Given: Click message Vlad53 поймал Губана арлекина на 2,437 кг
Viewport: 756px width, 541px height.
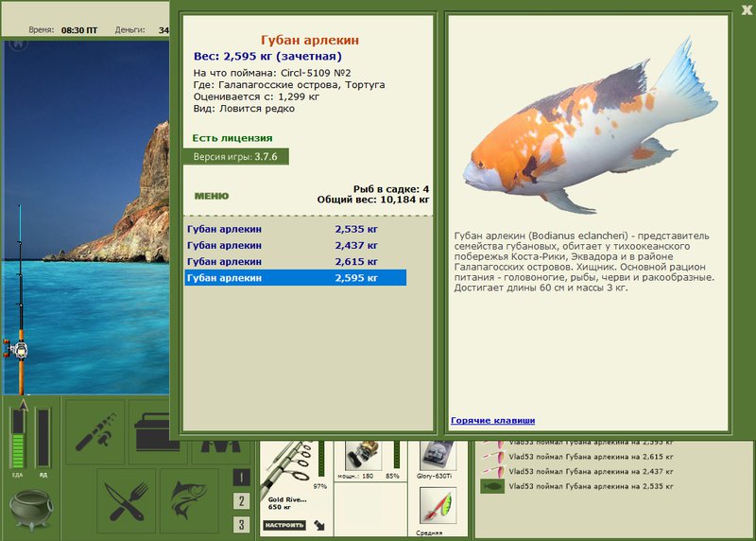Looking at the screenshot, I should pyautogui.click(x=591, y=472).
